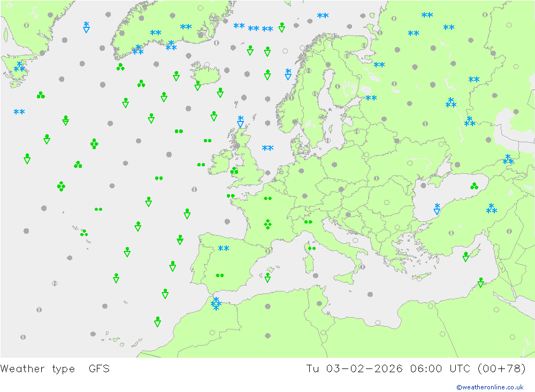535x392 pixels.
Task: Click the green rain dots in southern Spain
Action: coord(220,275)
